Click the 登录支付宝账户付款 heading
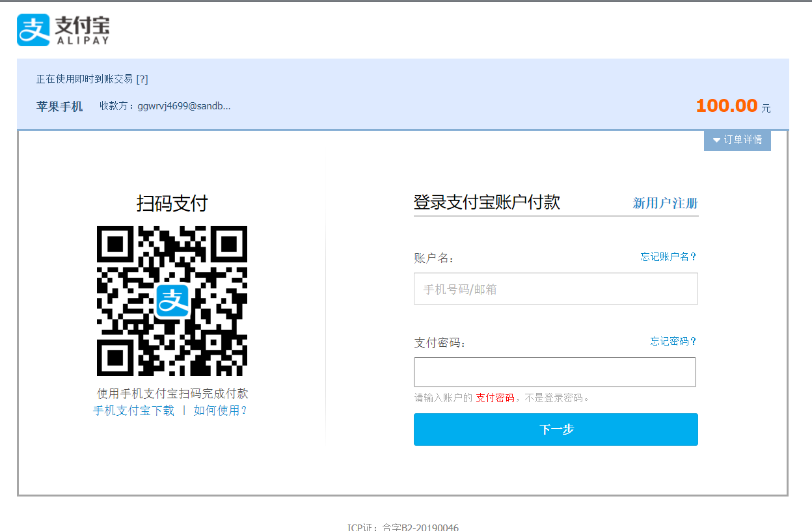812x531 pixels. tap(487, 202)
